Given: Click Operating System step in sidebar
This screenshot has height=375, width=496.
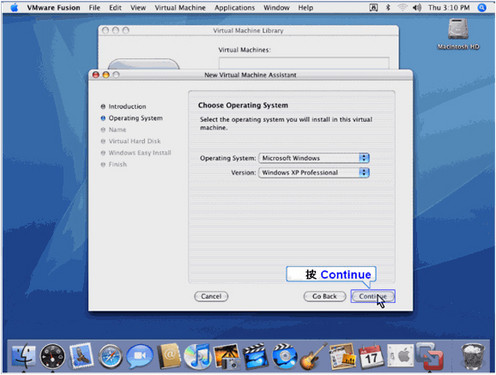Looking at the screenshot, I should [x=132, y=118].
